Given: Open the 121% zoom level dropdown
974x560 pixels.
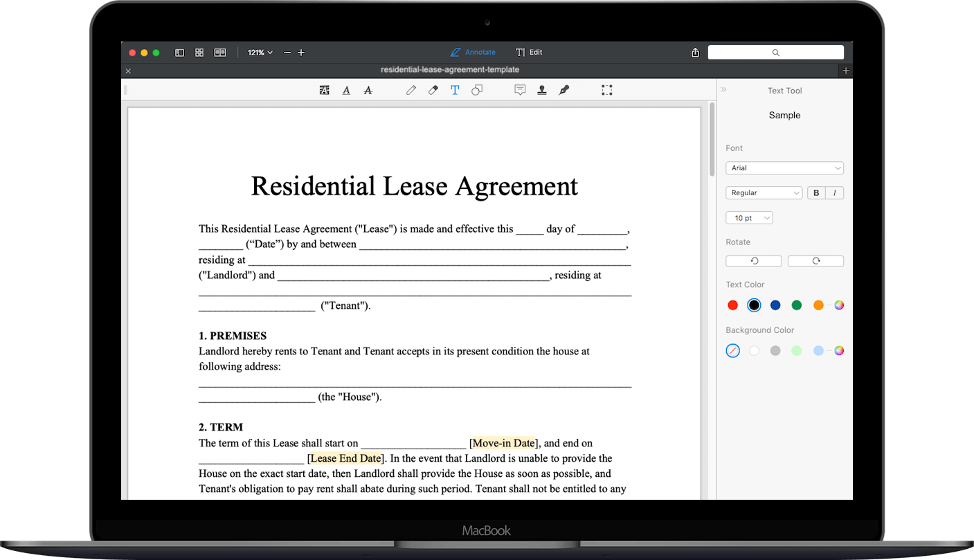Looking at the screenshot, I should (260, 52).
